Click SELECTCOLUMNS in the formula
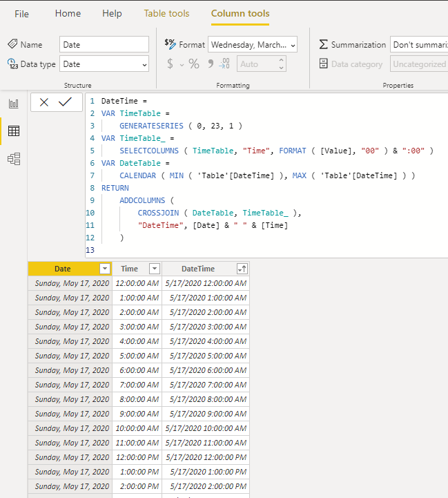This screenshot has width=448, height=498. [149, 151]
